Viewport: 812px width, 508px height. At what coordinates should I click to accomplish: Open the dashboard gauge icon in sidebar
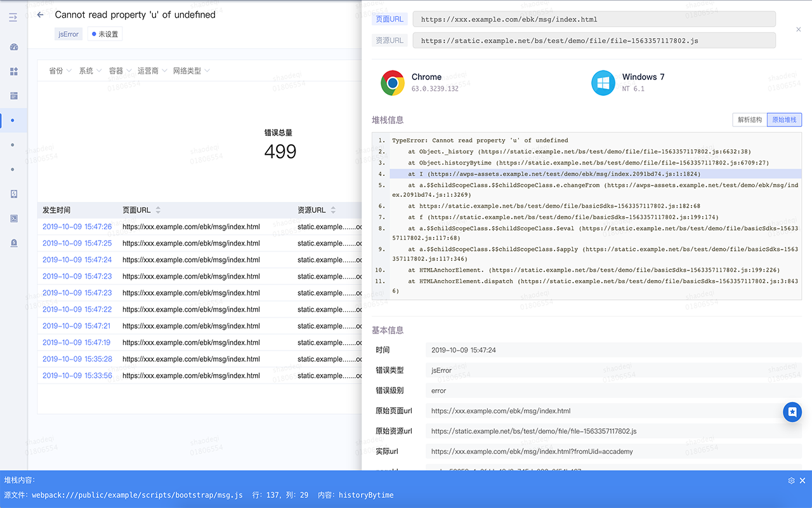pyautogui.click(x=14, y=47)
